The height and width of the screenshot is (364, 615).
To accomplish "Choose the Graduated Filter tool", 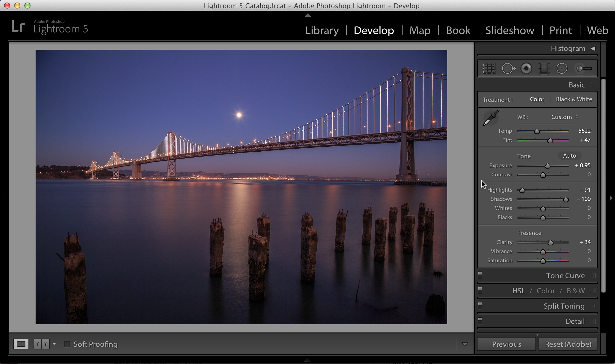I will click(544, 69).
